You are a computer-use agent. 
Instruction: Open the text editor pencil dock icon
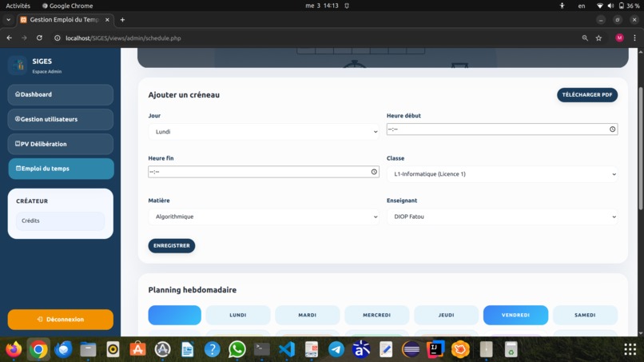point(386,350)
